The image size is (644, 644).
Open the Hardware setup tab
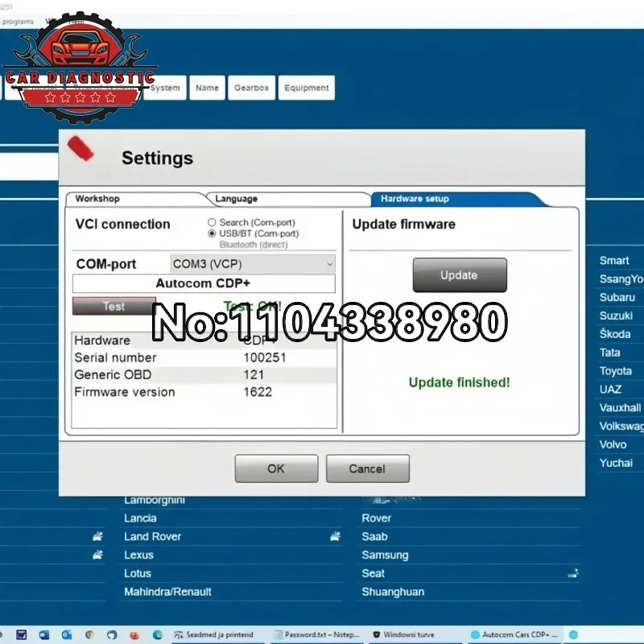tap(415, 199)
